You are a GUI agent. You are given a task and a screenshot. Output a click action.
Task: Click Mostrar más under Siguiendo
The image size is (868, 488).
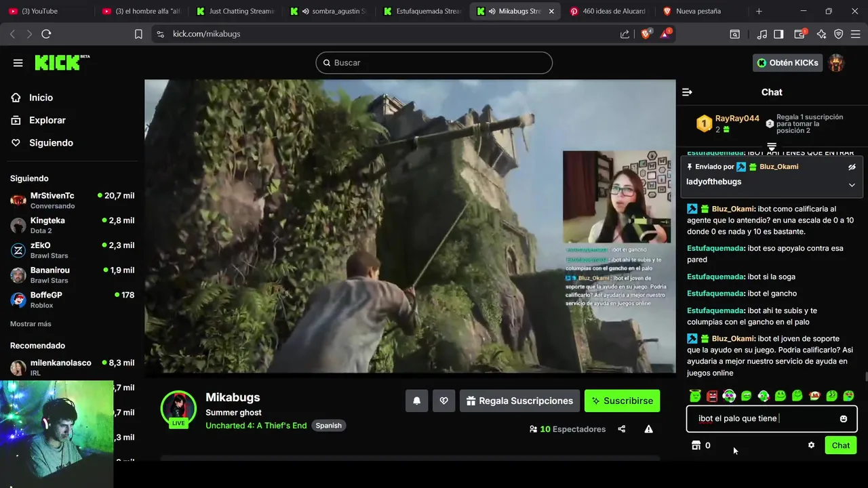click(31, 324)
